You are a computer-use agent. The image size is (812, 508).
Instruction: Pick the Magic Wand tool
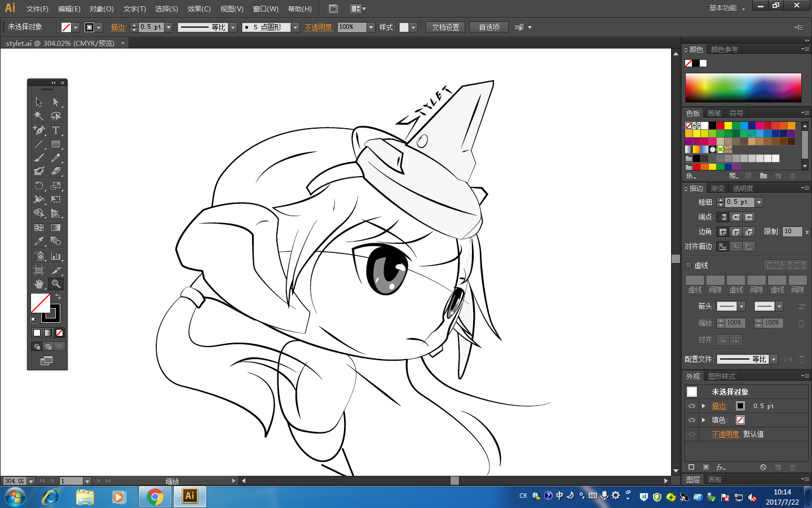coord(38,116)
